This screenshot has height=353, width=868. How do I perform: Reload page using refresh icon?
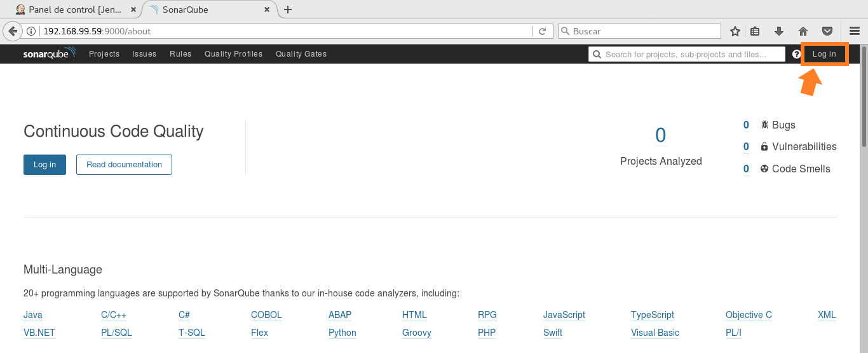542,31
